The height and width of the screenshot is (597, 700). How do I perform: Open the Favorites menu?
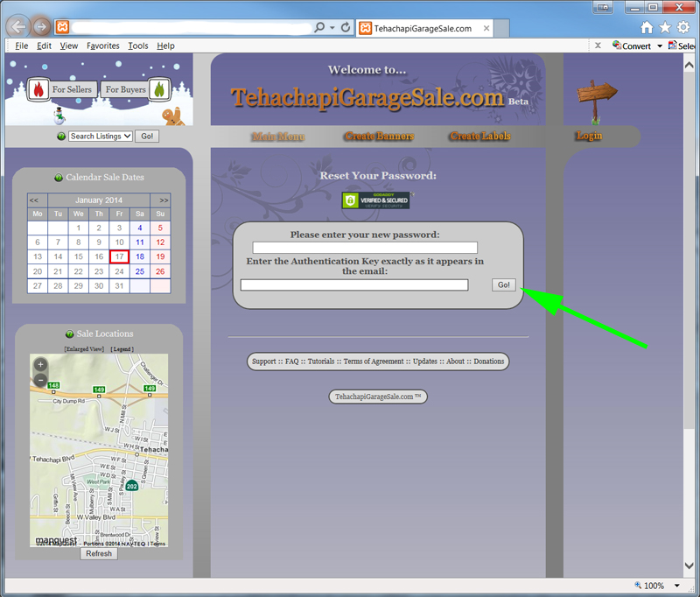tap(103, 46)
